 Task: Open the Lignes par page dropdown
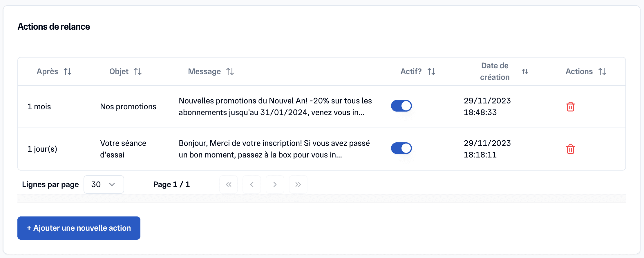104,184
